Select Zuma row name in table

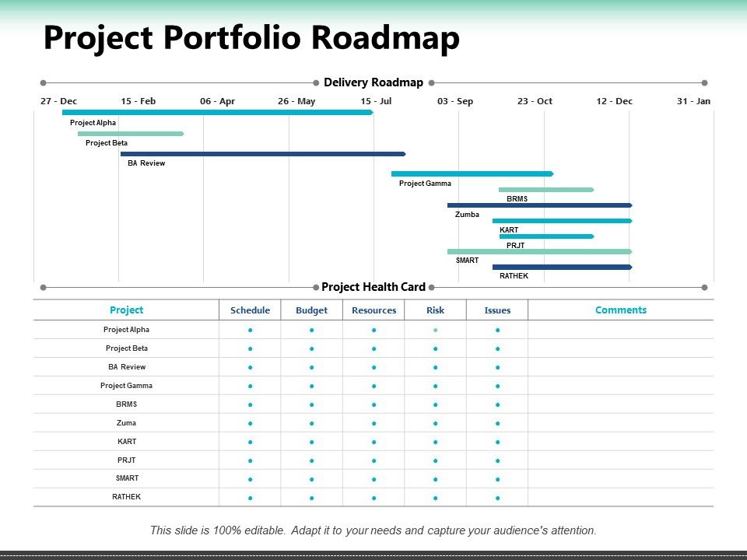tap(126, 423)
